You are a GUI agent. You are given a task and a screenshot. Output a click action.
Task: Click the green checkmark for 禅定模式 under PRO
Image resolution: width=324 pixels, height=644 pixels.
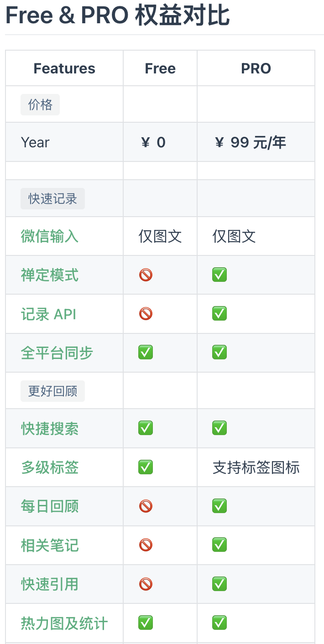tap(219, 275)
